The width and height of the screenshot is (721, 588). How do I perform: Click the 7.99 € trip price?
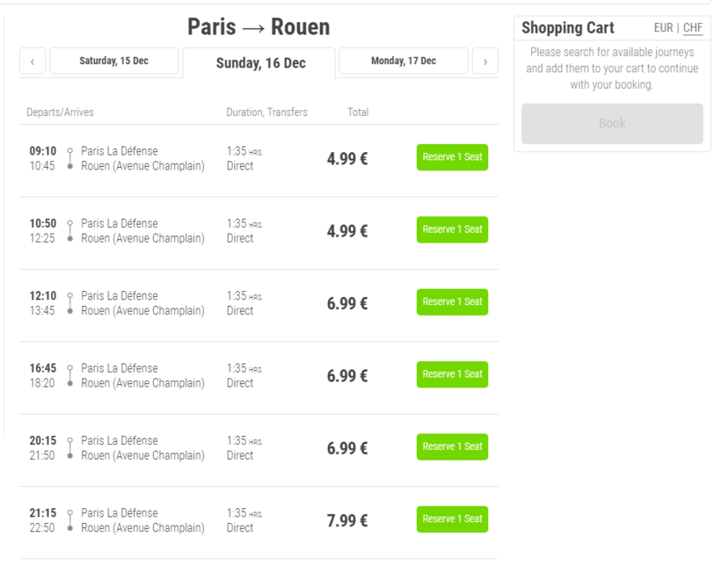(347, 521)
